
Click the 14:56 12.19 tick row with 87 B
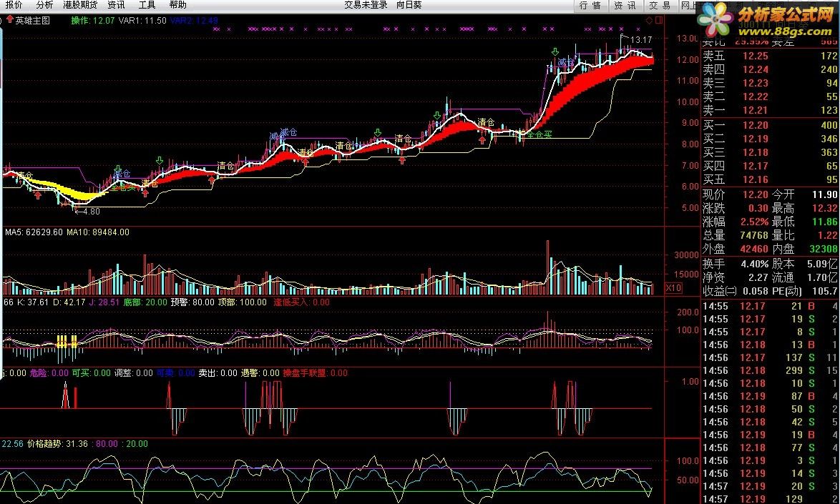[770, 396]
